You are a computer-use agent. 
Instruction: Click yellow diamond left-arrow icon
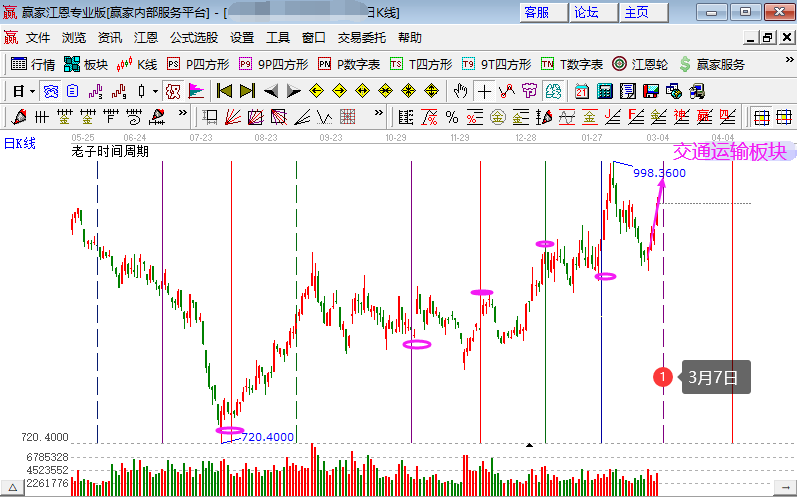coord(316,91)
